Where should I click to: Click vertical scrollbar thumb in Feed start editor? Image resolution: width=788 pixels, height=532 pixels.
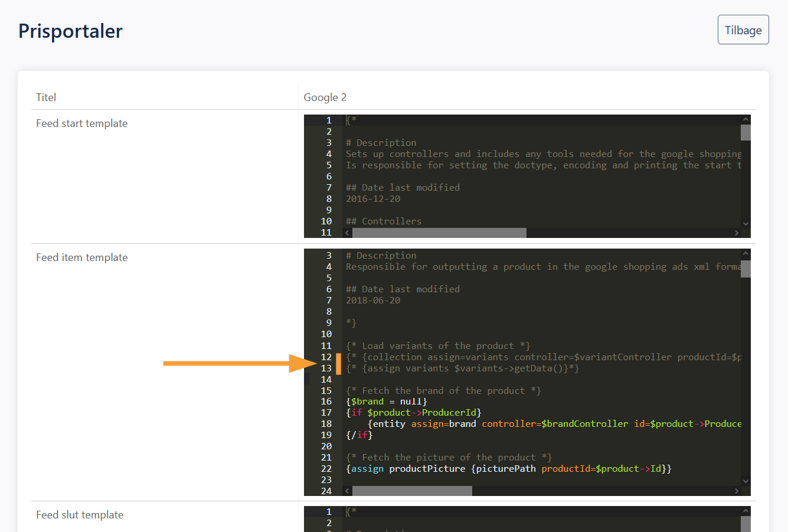pos(746,132)
